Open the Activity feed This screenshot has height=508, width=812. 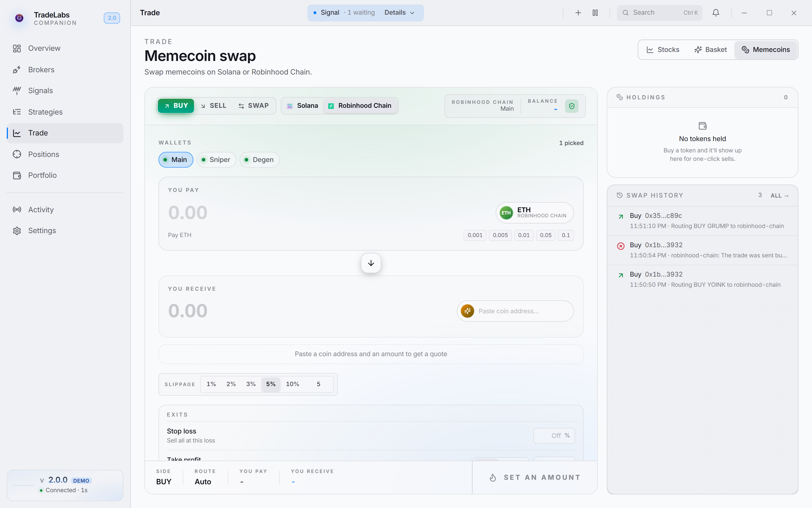coord(65,210)
